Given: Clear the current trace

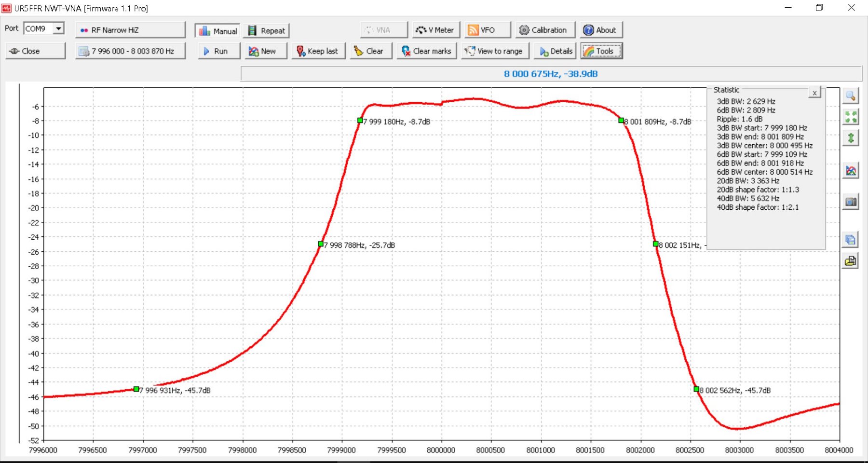Looking at the screenshot, I should pyautogui.click(x=371, y=51).
